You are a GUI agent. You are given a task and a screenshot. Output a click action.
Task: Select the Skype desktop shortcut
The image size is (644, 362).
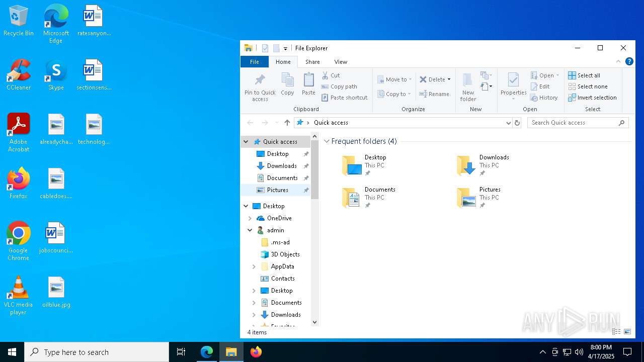56,75
